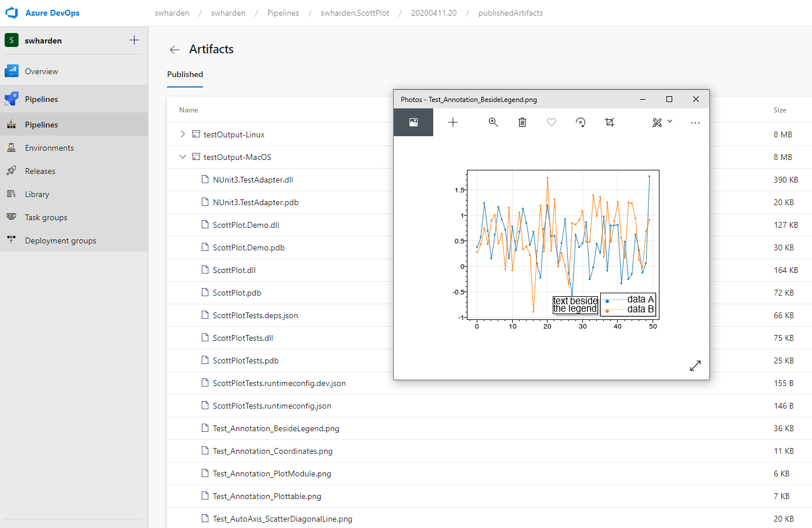Add image to album with plus icon
Screen dimensions: 812x528
click(452, 122)
